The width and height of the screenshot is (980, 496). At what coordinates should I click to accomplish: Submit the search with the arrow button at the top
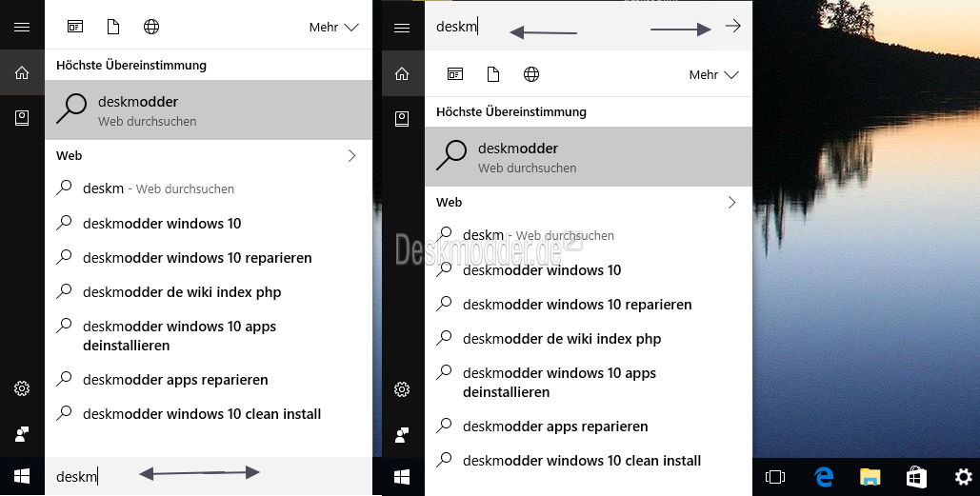733,27
